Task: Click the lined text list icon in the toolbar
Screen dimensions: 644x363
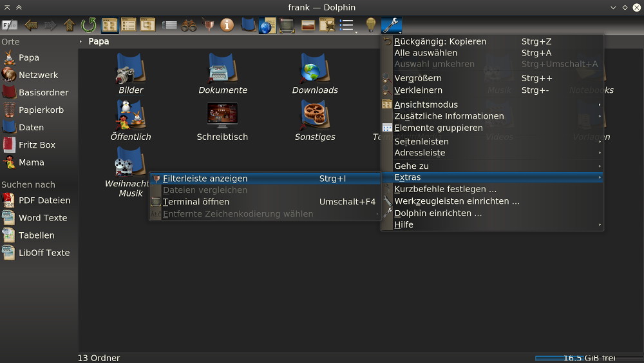Action: [x=169, y=26]
